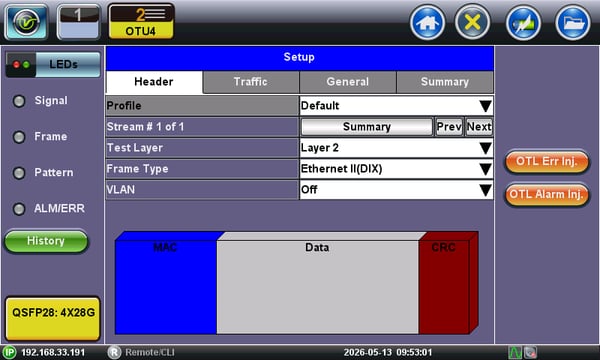
Task: Click the IP address 192.168.33.191
Action: click(x=53, y=352)
